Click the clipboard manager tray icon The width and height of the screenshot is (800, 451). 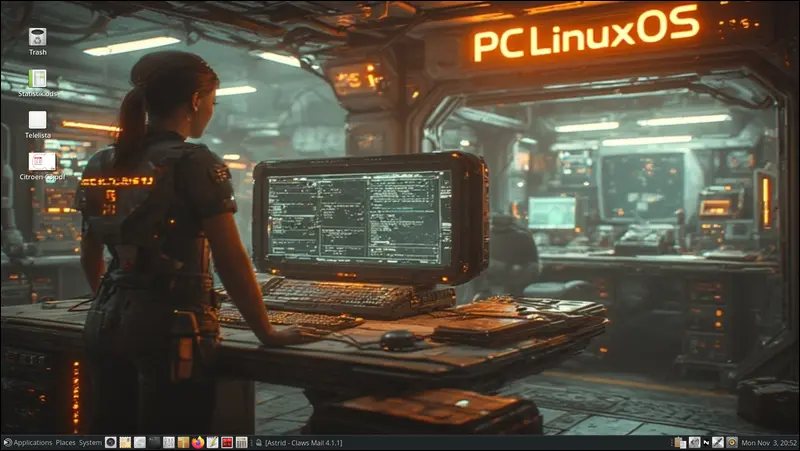pyautogui.click(x=680, y=443)
